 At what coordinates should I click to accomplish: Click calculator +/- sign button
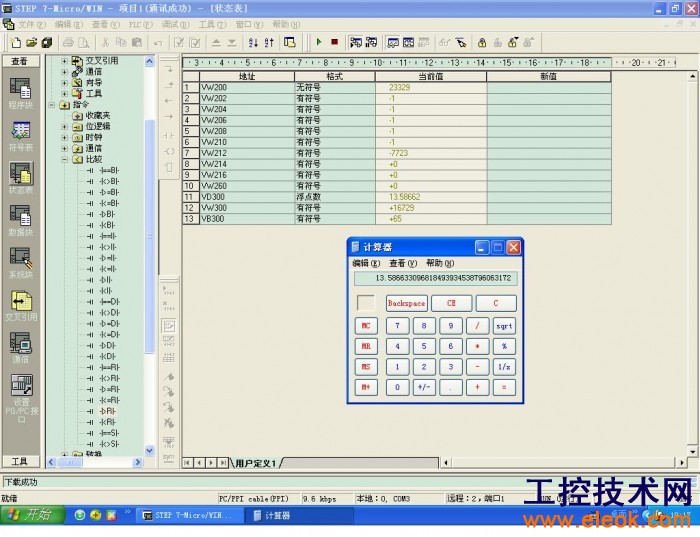tap(424, 387)
